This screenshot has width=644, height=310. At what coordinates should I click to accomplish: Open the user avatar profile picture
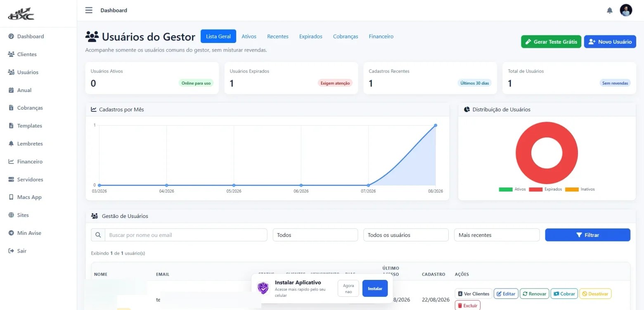[x=626, y=10]
